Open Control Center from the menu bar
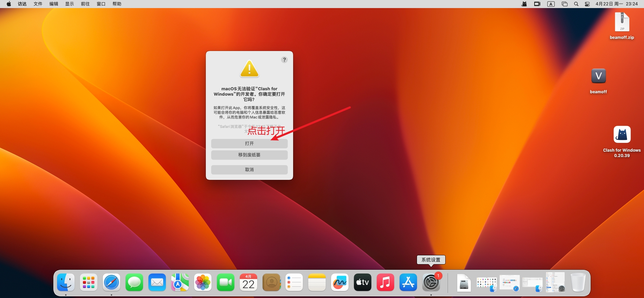Screen dimensions: 644x298 [587, 4]
